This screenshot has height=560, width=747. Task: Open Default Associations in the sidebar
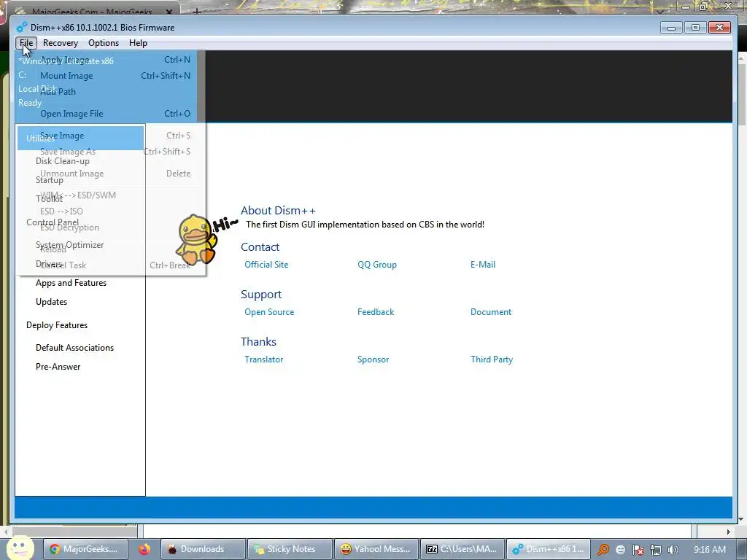coord(75,348)
